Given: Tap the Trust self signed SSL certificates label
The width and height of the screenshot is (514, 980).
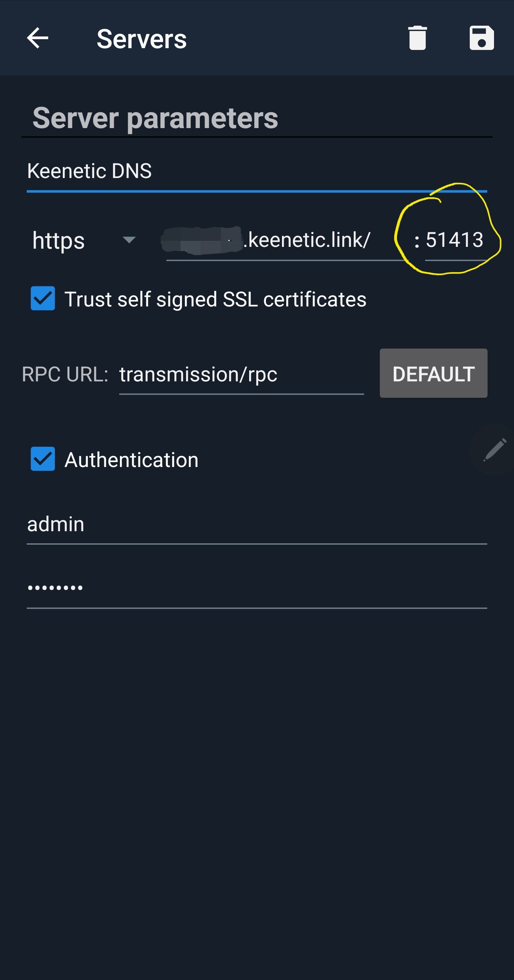Looking at the screenshot, I should click(216, 299).
